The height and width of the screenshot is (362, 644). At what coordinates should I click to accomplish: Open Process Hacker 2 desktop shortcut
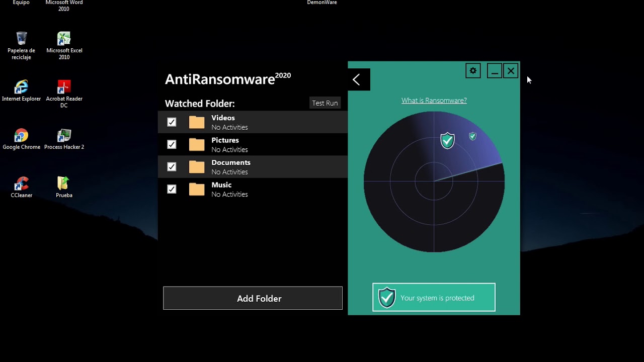click(x=64, y=139)
